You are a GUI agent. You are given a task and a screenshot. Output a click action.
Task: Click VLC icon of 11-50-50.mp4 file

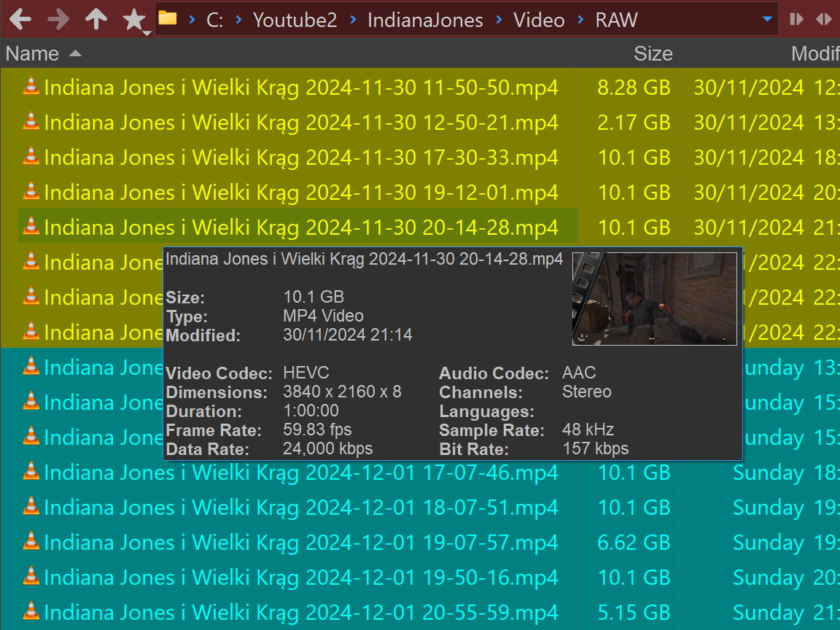[x=31, y=87]
